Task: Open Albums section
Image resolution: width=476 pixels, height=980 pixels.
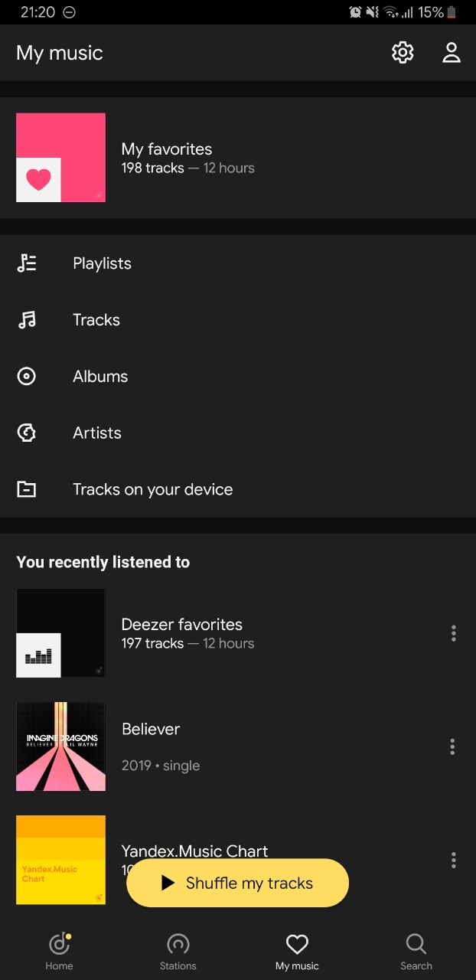Action: pyautogui.click(x=238, y=376)
